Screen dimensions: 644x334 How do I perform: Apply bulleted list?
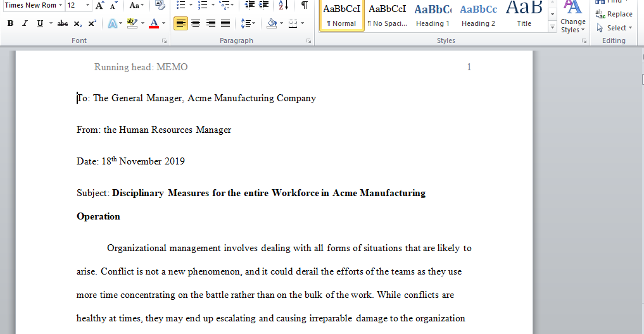coord(180,5)
